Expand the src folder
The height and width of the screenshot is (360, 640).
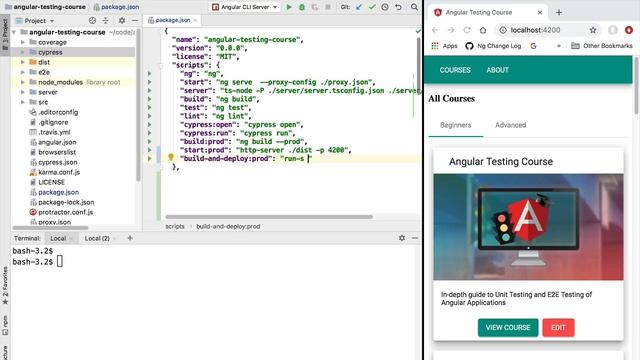click(23, 102)
